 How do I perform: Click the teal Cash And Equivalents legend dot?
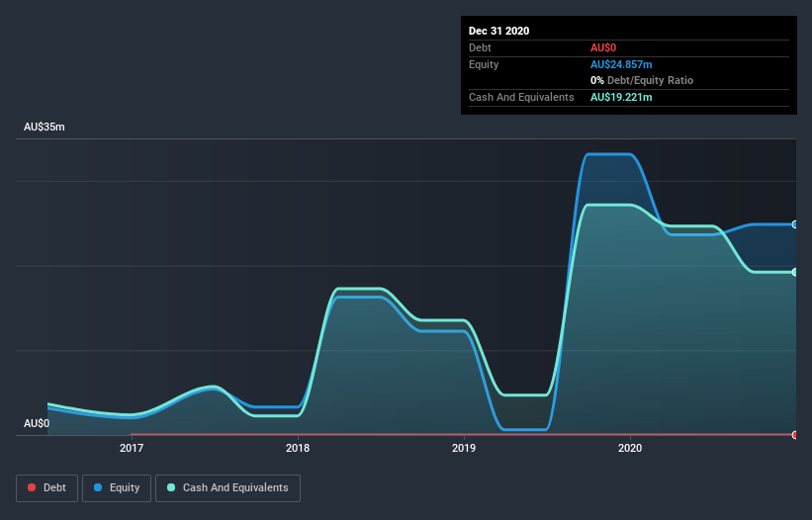point(171,487)
